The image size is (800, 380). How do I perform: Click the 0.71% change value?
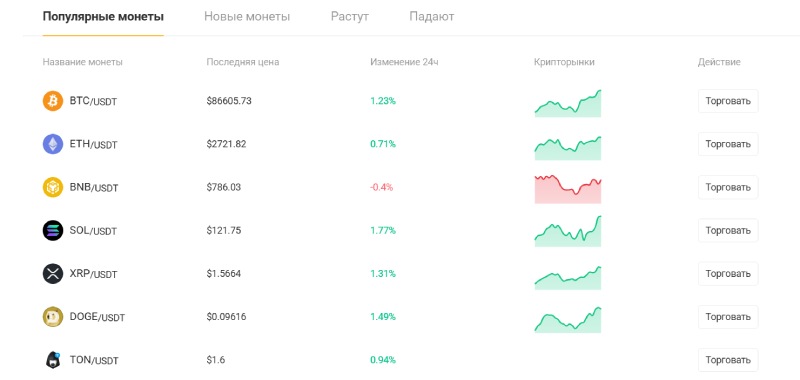(383, 144)
